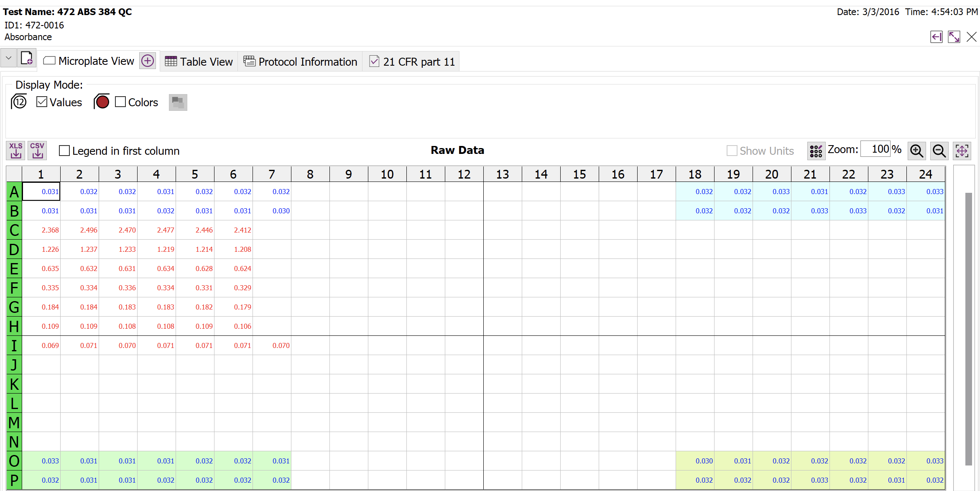Click the Zoom percentage input field
The width and height of the screenshot is (980, 491).
[875, 149]
